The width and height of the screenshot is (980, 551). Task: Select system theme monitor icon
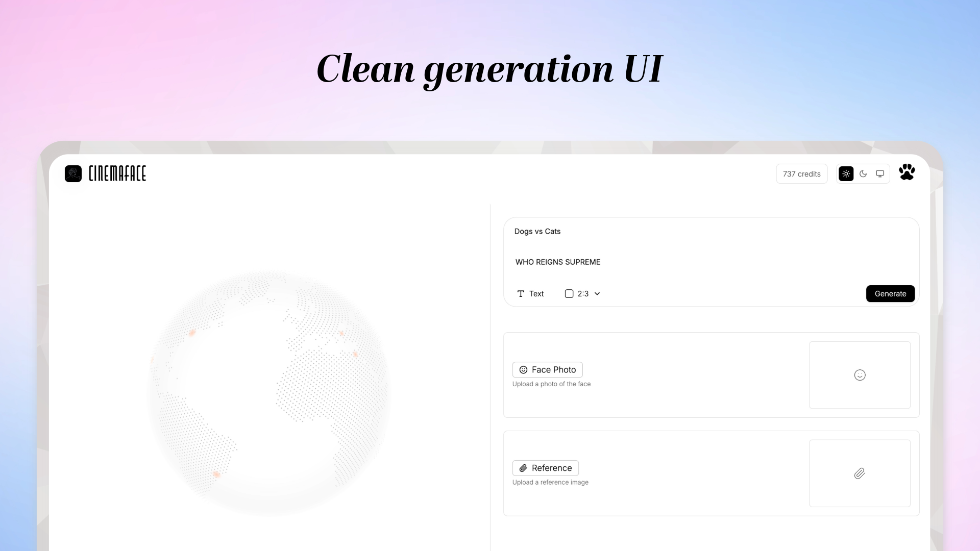pyautogui.click(x=880, y=174)
